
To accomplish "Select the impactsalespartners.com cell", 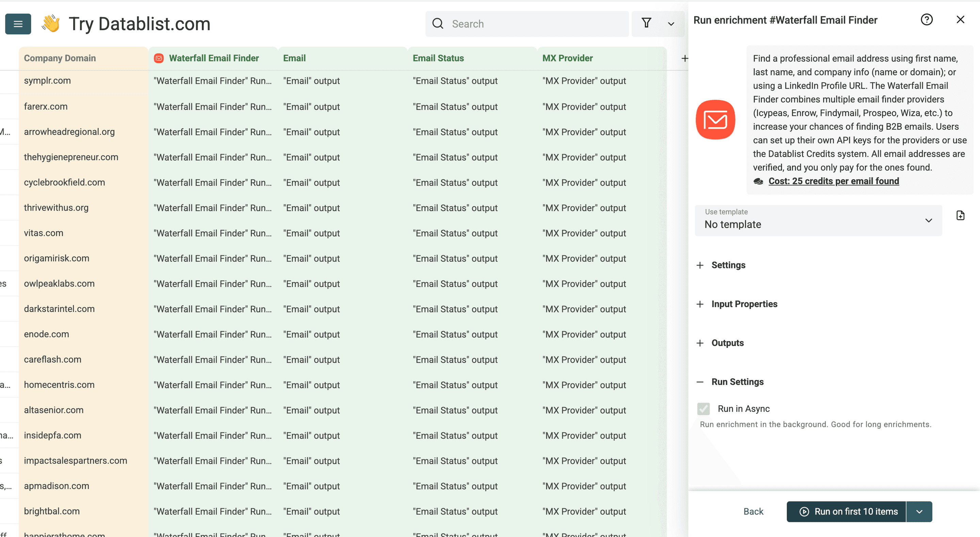I will (x=83, y=460).
